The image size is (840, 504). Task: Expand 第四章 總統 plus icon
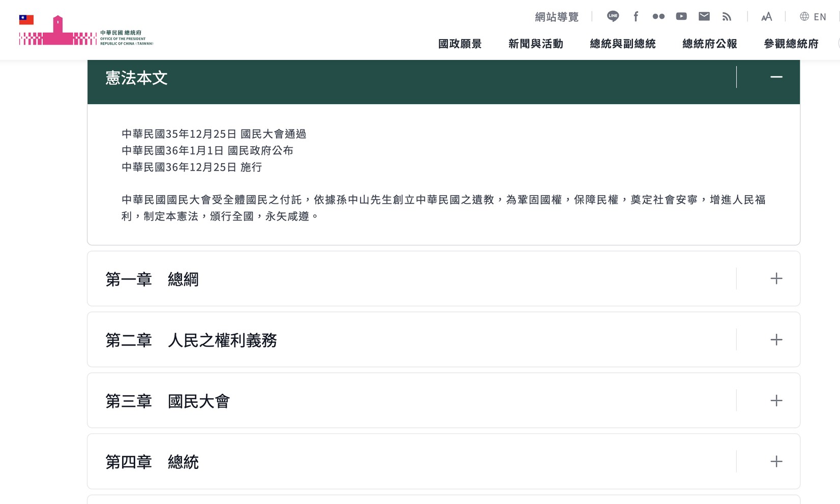click(776, 461)
